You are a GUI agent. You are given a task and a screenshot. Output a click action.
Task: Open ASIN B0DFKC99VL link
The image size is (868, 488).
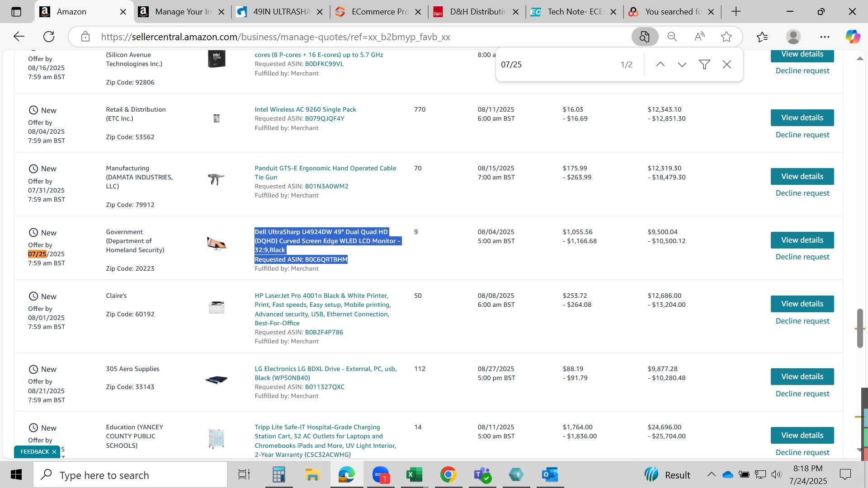[x=324, y=64]
